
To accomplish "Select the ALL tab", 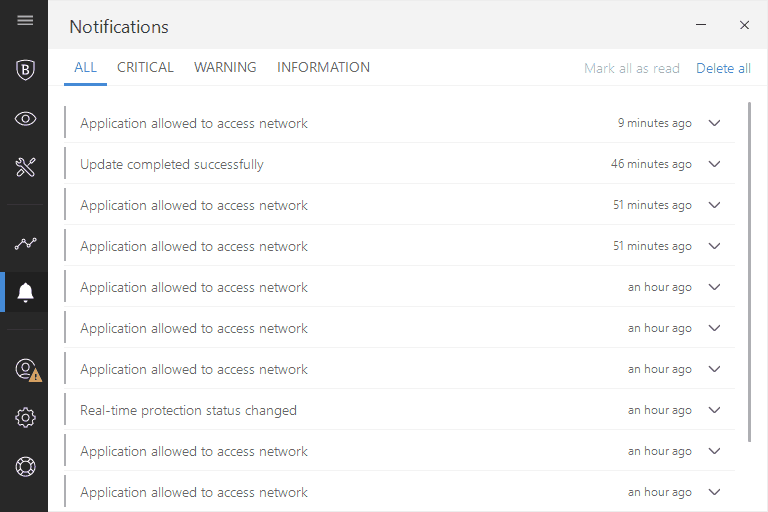I will (x=85, y=67).
